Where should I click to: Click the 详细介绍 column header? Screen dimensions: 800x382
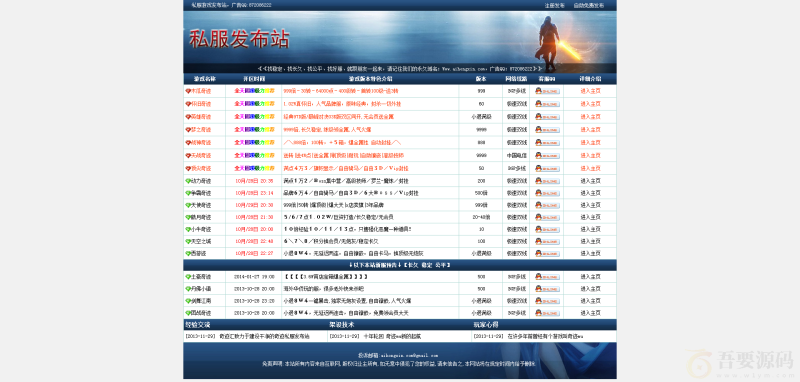(590, 79)
